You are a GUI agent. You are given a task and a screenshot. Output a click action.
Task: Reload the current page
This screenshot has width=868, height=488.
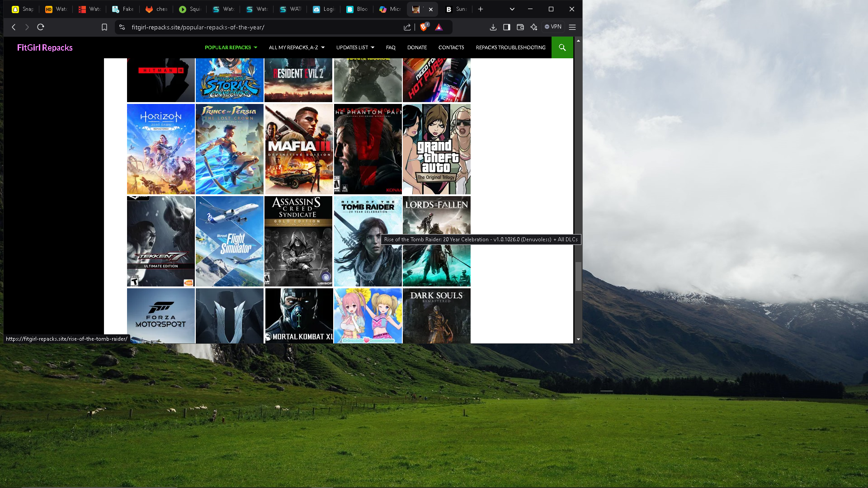coord(41,27)
